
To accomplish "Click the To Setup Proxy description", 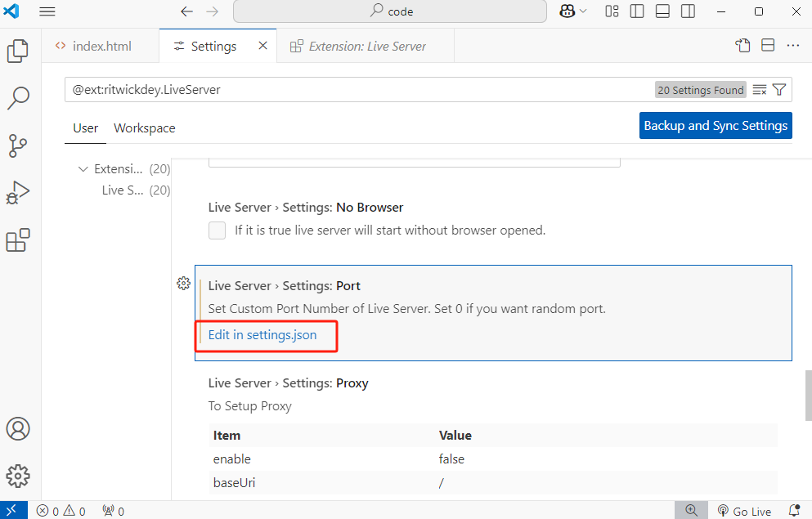I will point(250,406).
